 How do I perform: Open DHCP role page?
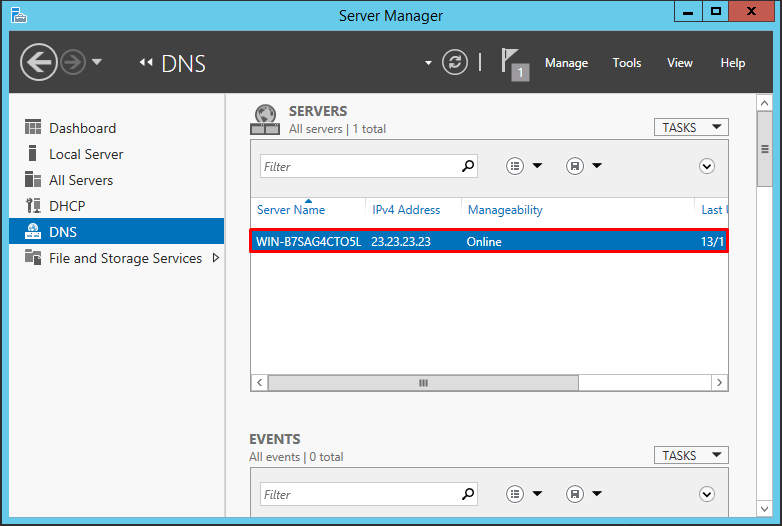[117, 206]
